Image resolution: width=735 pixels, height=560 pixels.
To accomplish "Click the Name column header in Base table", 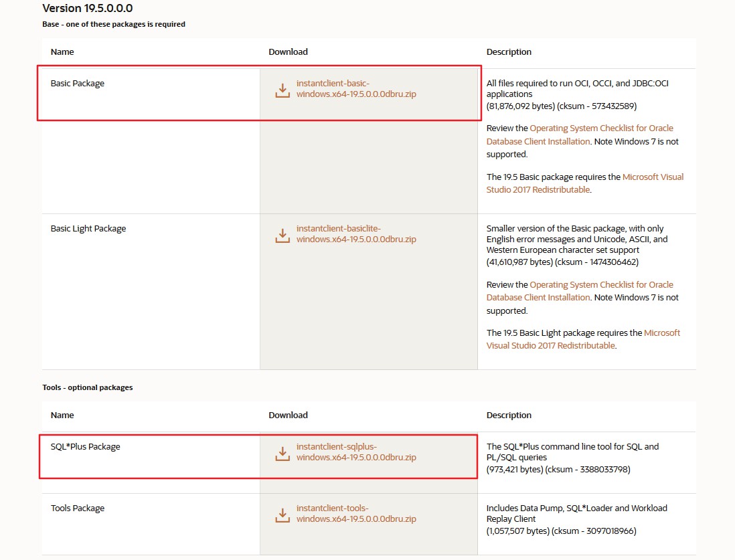I will coord(62,52).
